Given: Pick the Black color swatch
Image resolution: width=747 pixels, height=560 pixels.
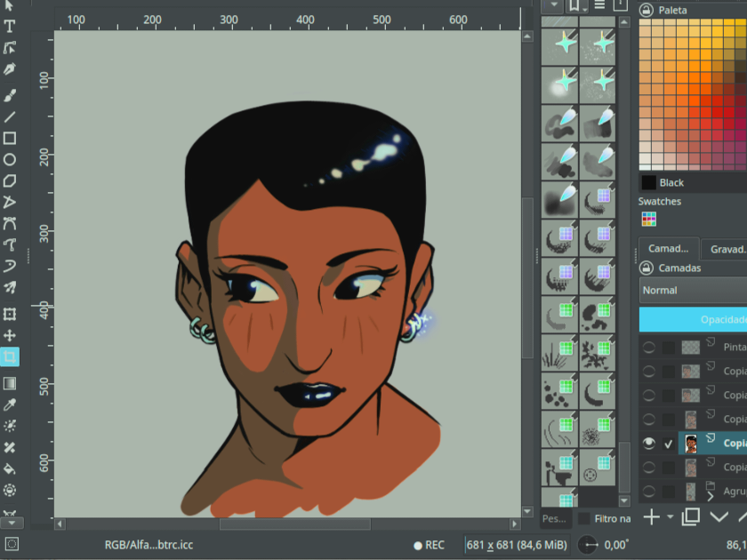Looking at the screenshot, I should (x=649, y=182).
